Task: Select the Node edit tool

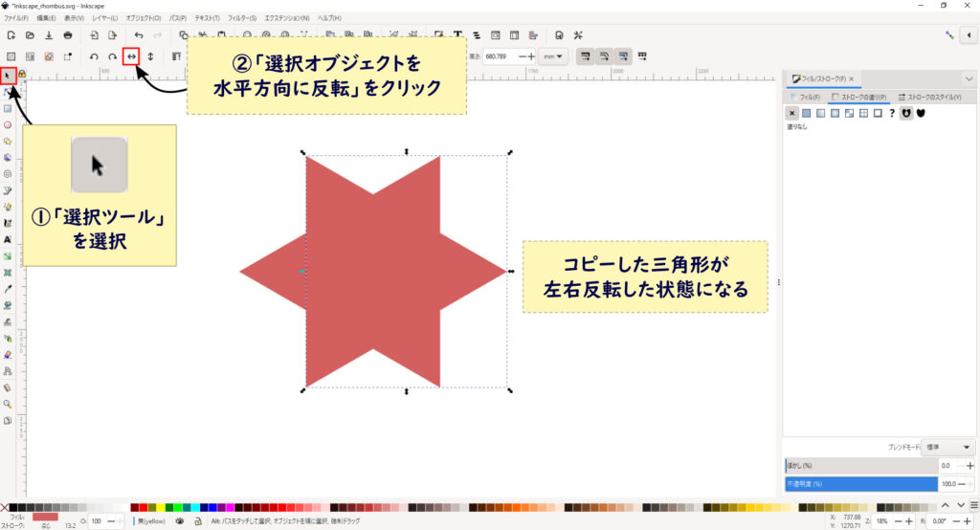Action: click(x=8, y=93)
